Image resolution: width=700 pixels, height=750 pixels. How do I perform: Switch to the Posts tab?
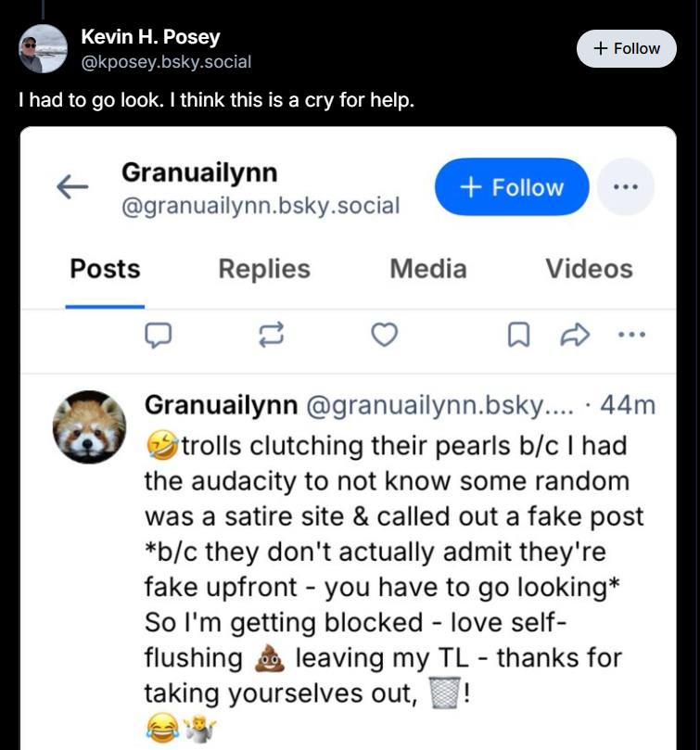point(105,270)
